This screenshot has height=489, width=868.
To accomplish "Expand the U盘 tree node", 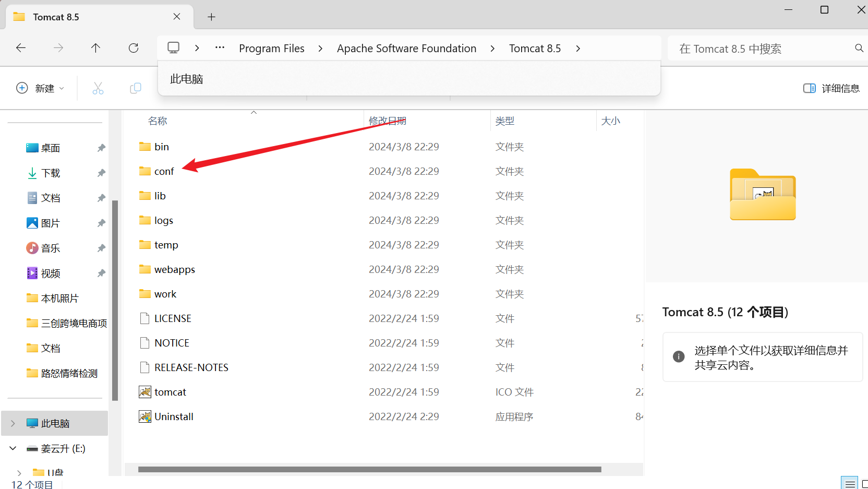I will (19, 473).
